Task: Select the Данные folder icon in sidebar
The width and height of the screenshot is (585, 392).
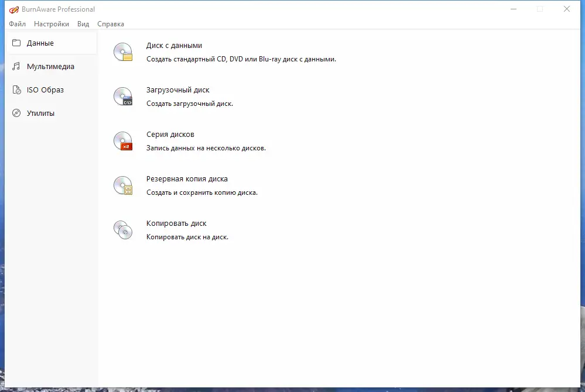Action: click(18, 42)
